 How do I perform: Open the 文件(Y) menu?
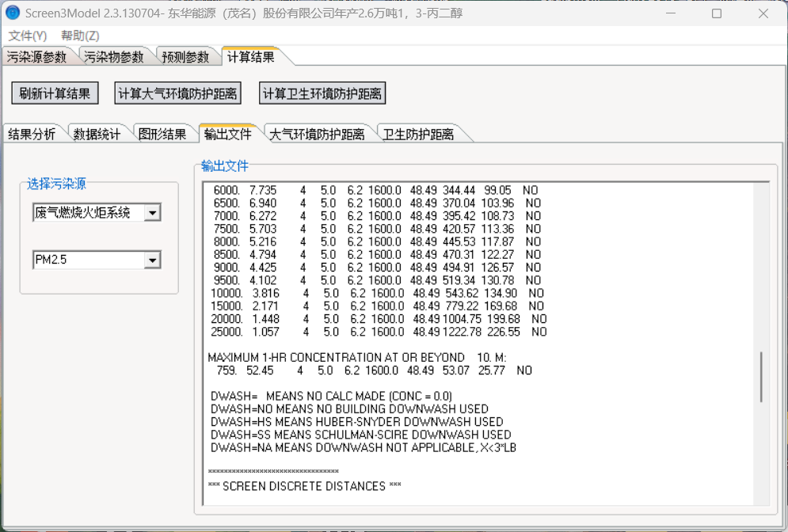pos(28,36)
